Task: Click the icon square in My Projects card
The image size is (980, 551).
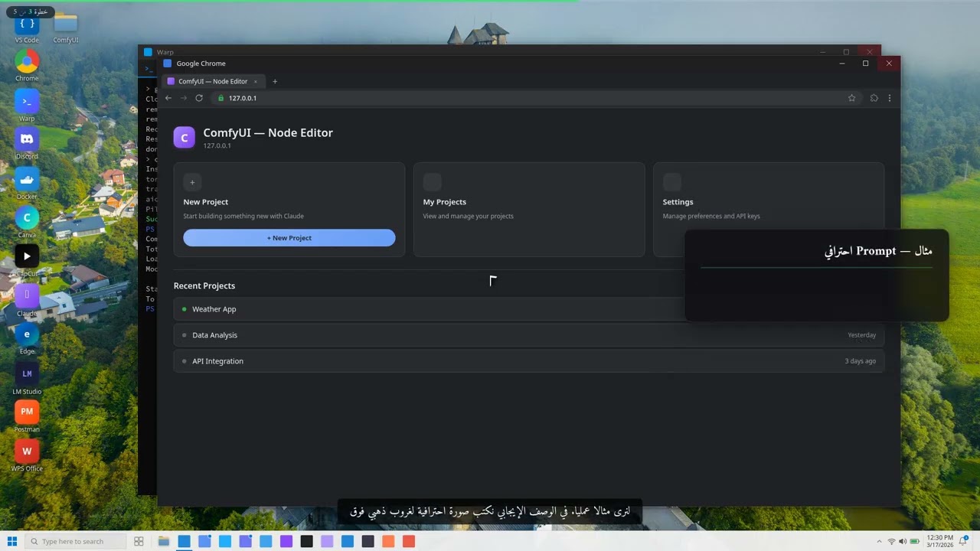Action: click(432, 182)
